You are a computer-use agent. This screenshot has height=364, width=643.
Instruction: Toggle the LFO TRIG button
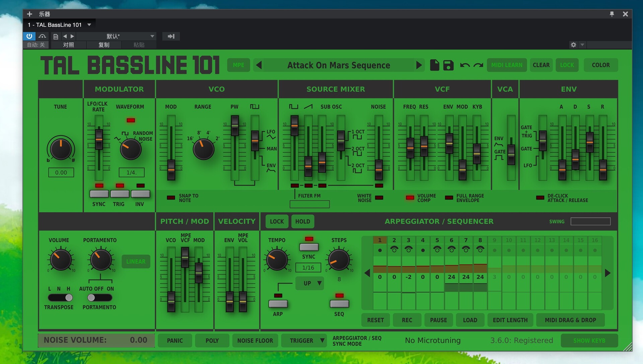point(120,194)
